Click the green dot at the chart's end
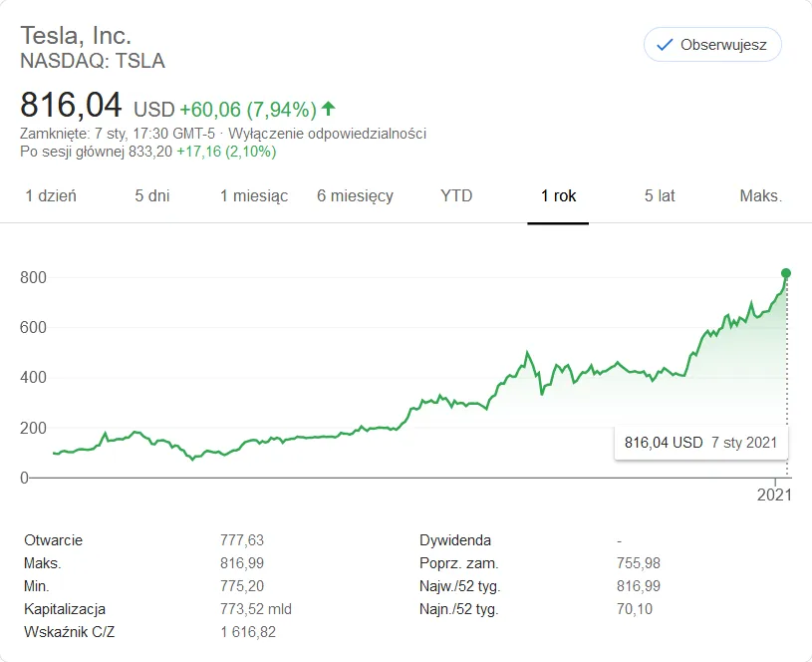 tap(785, 273)
